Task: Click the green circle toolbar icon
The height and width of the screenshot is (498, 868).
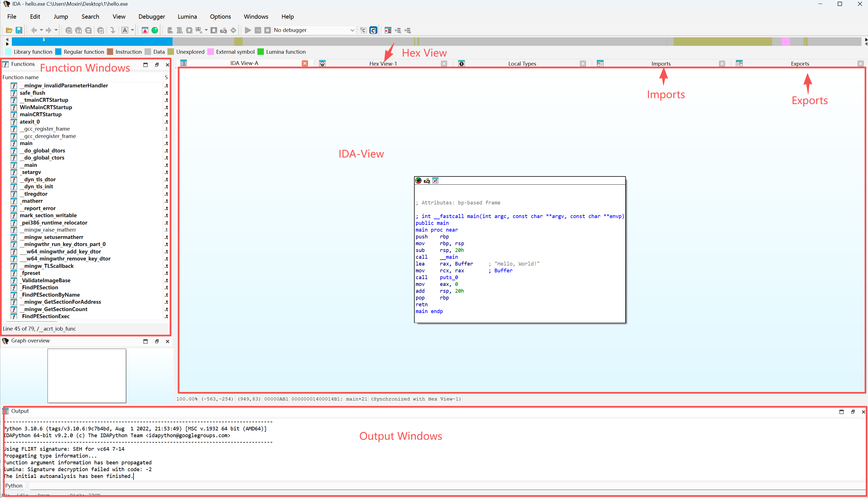Action: tap(155, 30)
